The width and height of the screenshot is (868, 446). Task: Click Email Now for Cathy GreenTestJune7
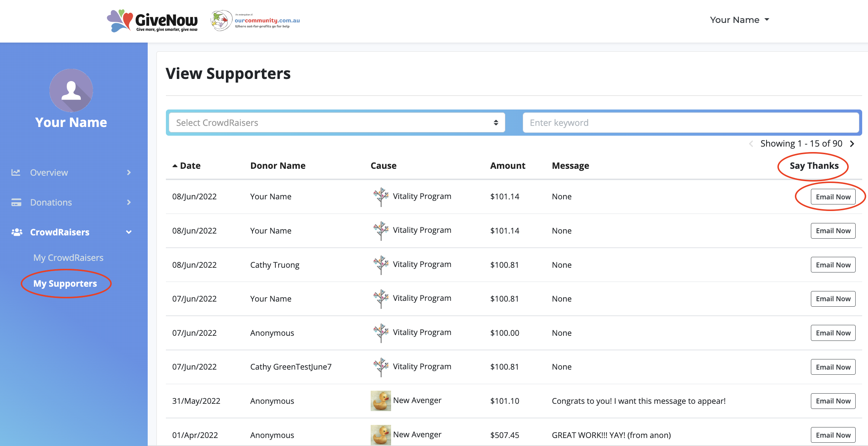click(833, 367)
